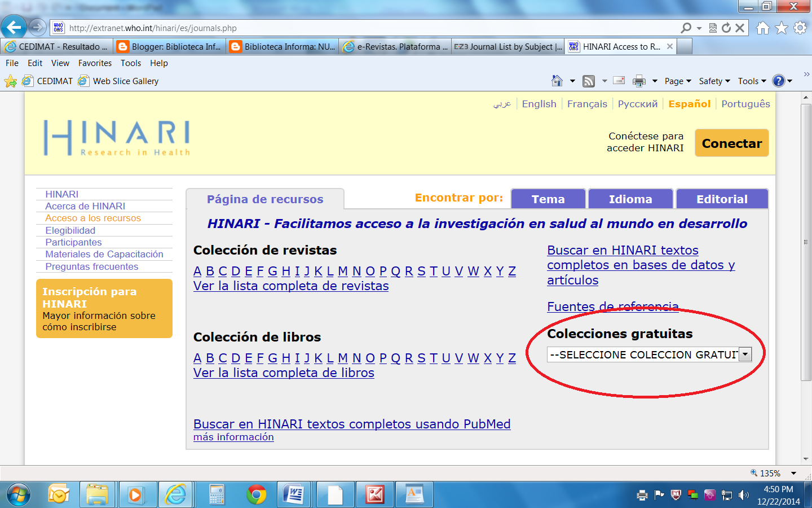This screenshot has width=812, height=508.
Task: Select letter S in Colección de libros
Action: point(421,358)
